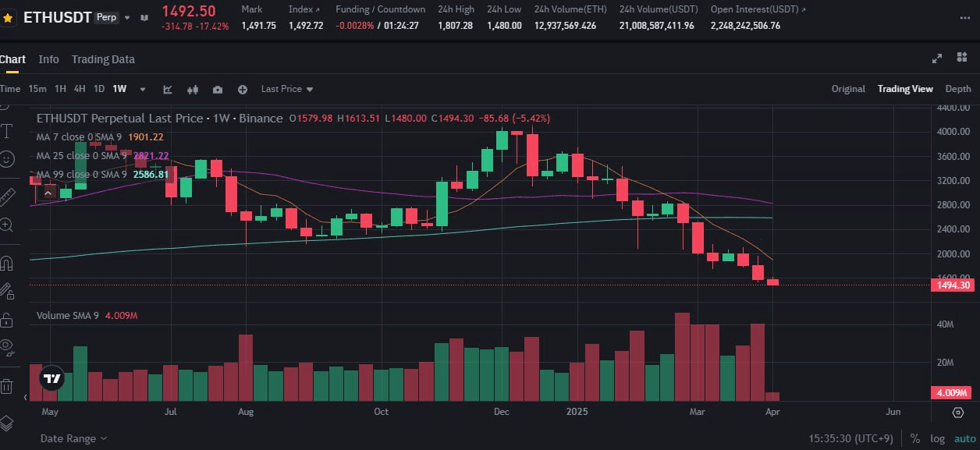This screenshot has width=980, height=450.
Task: Click the MA 25 SMA value 2821.22
Action: [153, 156]
